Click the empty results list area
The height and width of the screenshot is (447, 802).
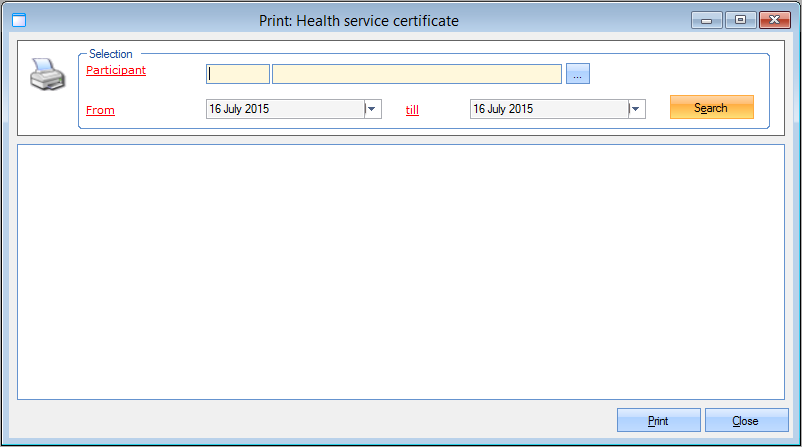[x=400, y=272]
